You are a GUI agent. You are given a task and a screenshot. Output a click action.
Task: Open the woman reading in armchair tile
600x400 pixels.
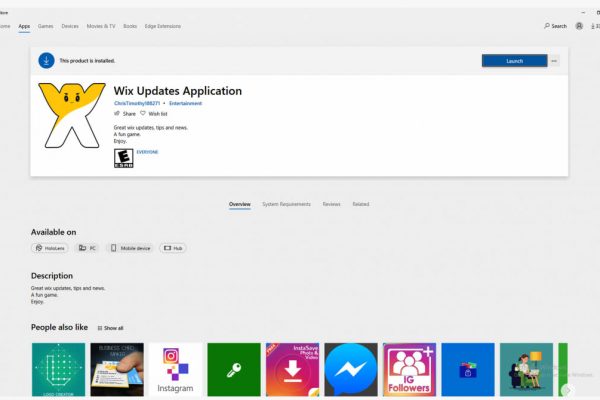[527, 369]
